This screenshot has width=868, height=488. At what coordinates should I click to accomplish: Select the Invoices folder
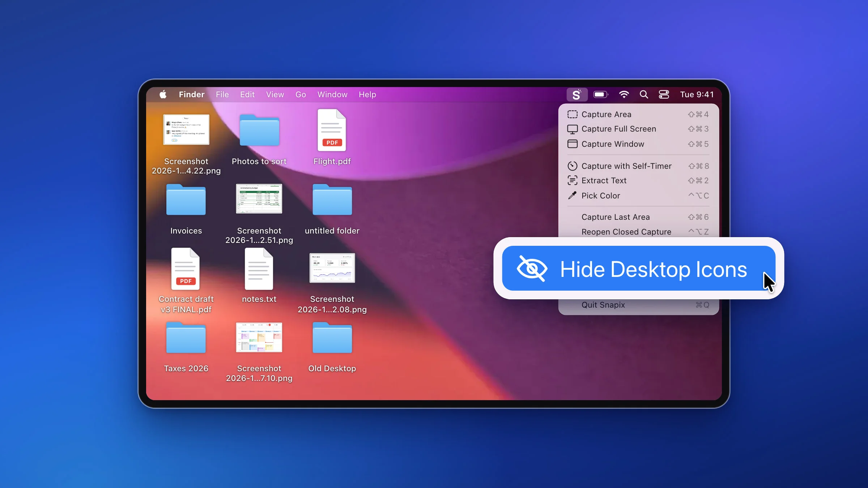click(x=186, y=200)
